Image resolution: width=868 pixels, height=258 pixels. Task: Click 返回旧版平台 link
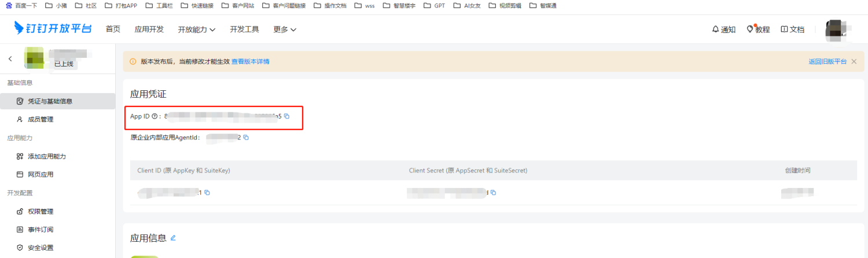click(827, 61)
